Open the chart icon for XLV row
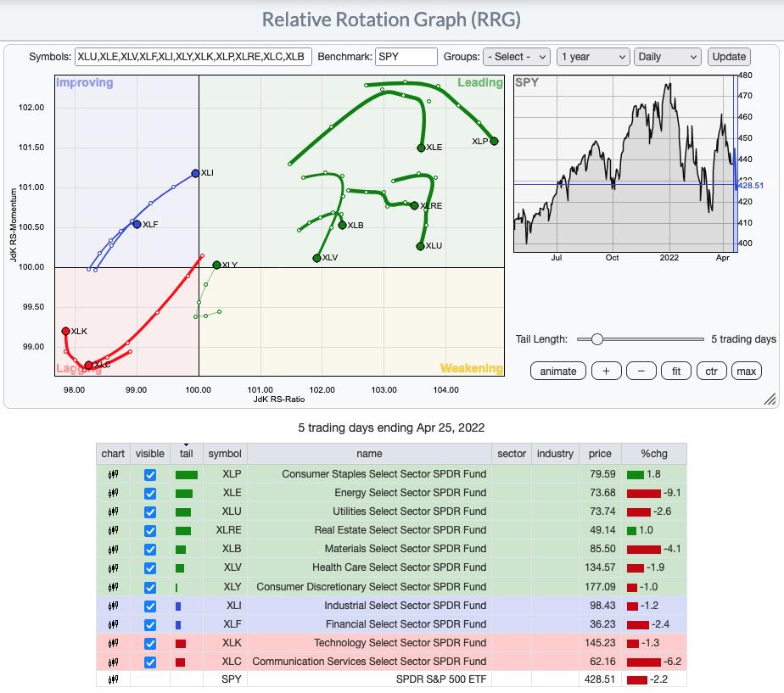784x693 pixels. coord(113,567)
